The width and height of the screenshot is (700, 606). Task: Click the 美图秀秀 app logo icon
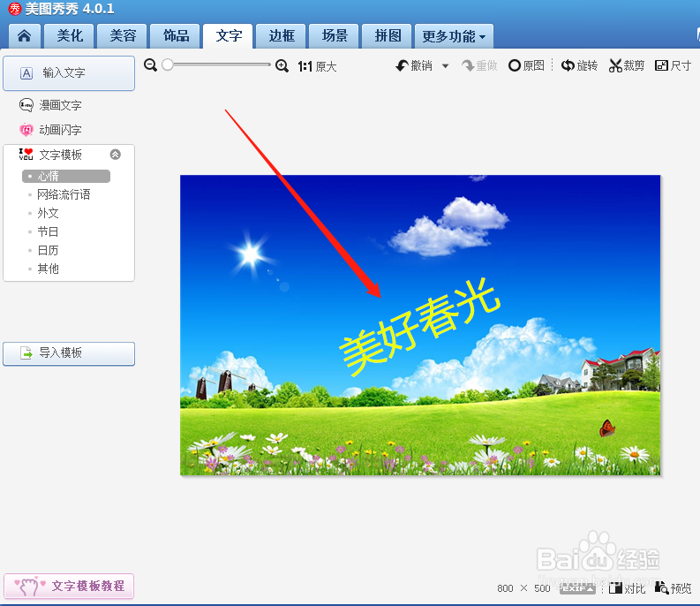point(15,9)
